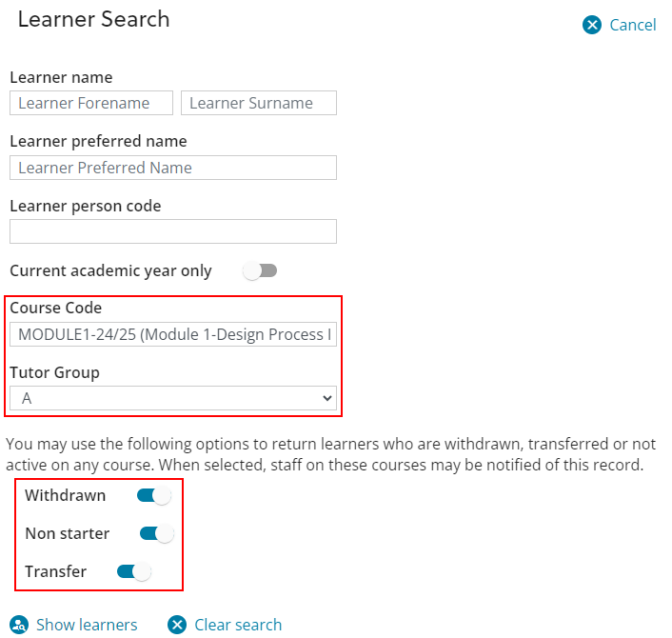This screenshot has width=672, height=638.
Task: Click the Clear search X icon
Action: click(x=177, y=625)
